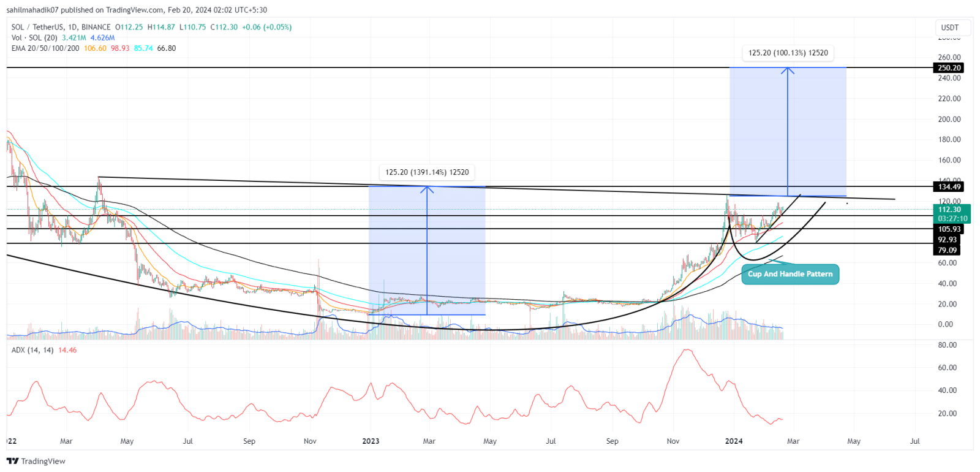Click the TradingView logo at bottom left
Image resolution: width=980 pixels, height=472 pixels.
[x=36, y=461]
